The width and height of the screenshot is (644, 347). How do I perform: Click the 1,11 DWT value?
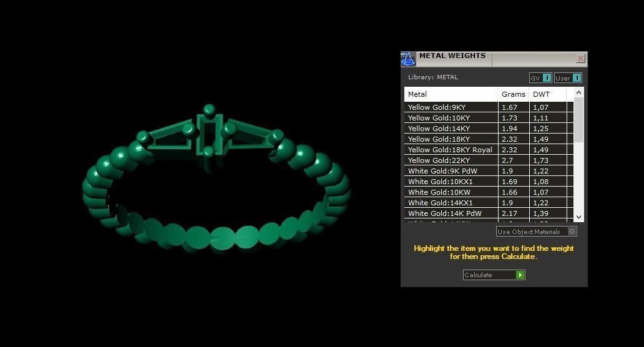pos(540,118)
